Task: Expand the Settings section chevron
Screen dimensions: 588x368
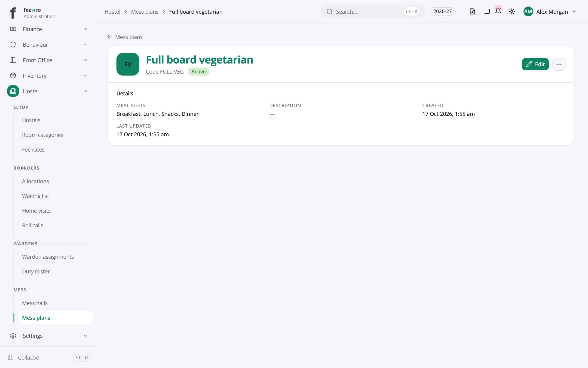Action: coord(85,336)
